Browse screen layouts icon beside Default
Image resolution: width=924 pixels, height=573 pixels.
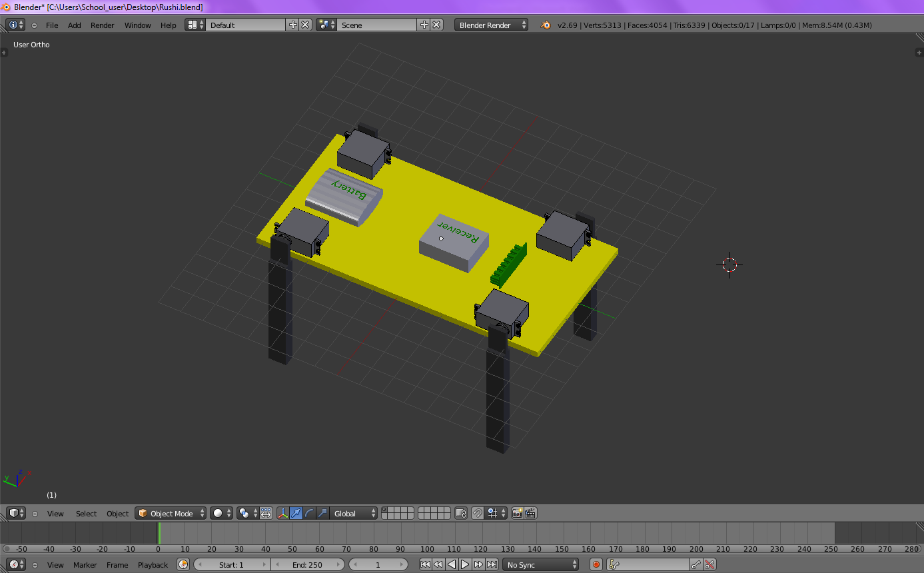coord(195,25)
